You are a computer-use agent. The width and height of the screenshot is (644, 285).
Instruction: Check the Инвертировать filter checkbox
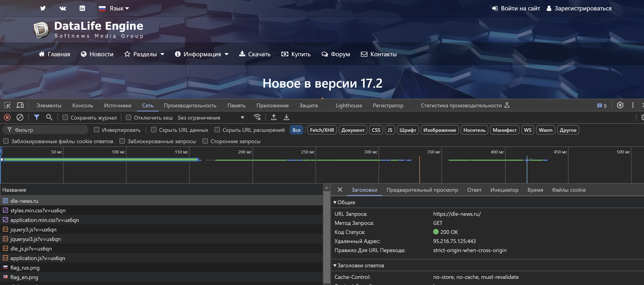click(x=97, y=130)
